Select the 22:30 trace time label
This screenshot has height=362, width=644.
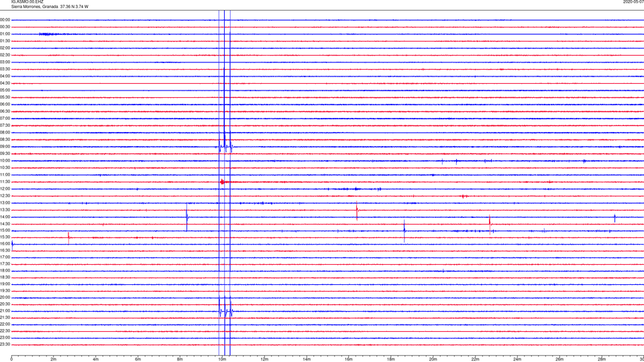click(5, 330)
